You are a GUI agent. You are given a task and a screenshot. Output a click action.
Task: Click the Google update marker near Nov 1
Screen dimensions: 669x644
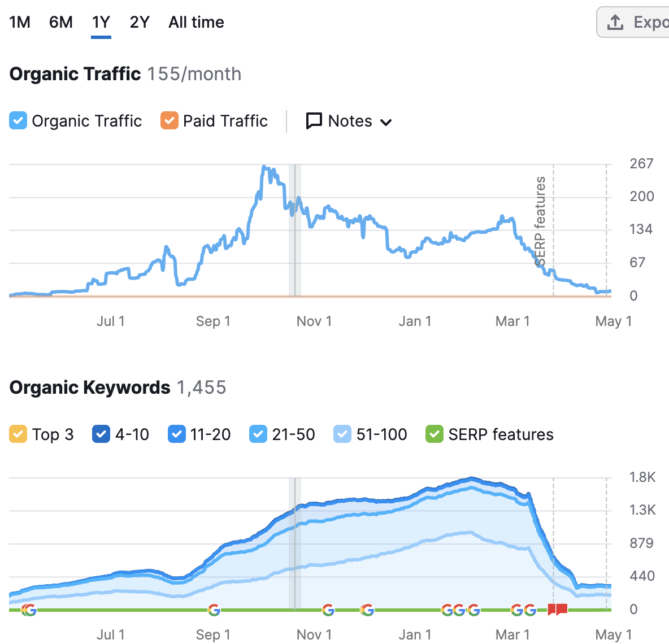pyautogui.click(x=328, y=610)
